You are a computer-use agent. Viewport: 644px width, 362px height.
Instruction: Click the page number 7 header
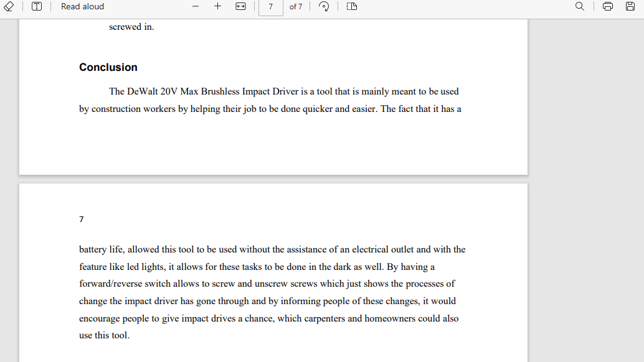[82, 220]
